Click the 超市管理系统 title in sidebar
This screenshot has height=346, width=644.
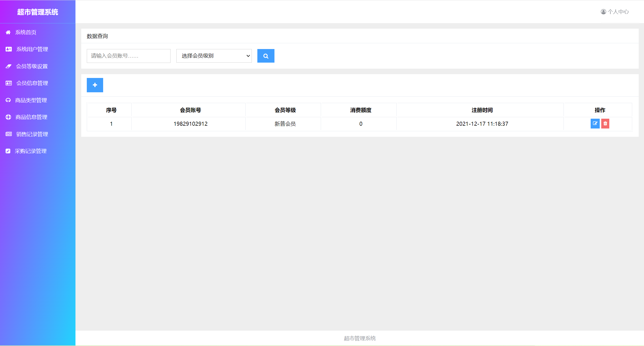[x=38, y=12]
